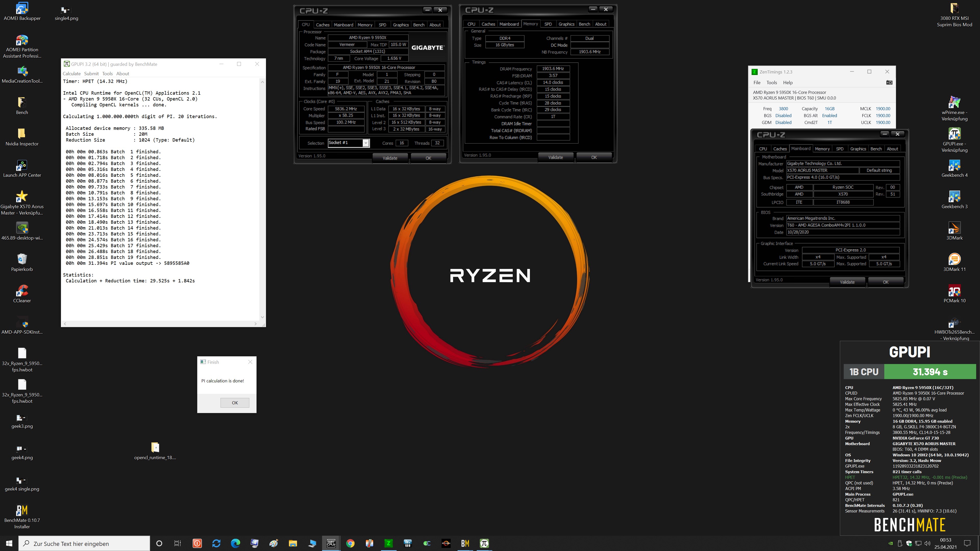Screen dimensions: 980x551
Task: Open Calculate menu in GPUPI
Action: [x=71, y=73]
